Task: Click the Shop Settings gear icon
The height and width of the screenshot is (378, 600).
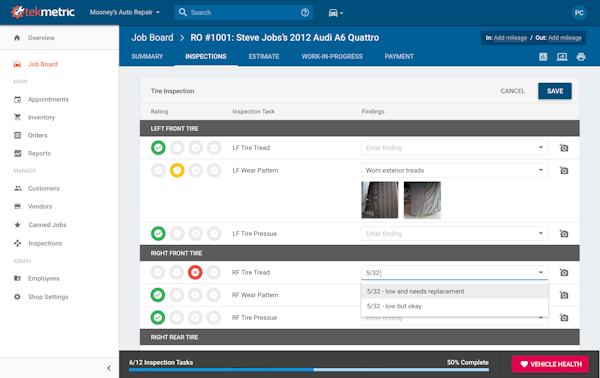Action: click(x=17, y=297)
